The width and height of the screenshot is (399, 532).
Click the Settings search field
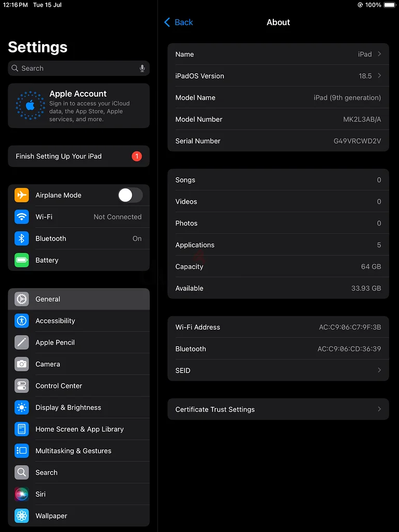click(79, 68)
